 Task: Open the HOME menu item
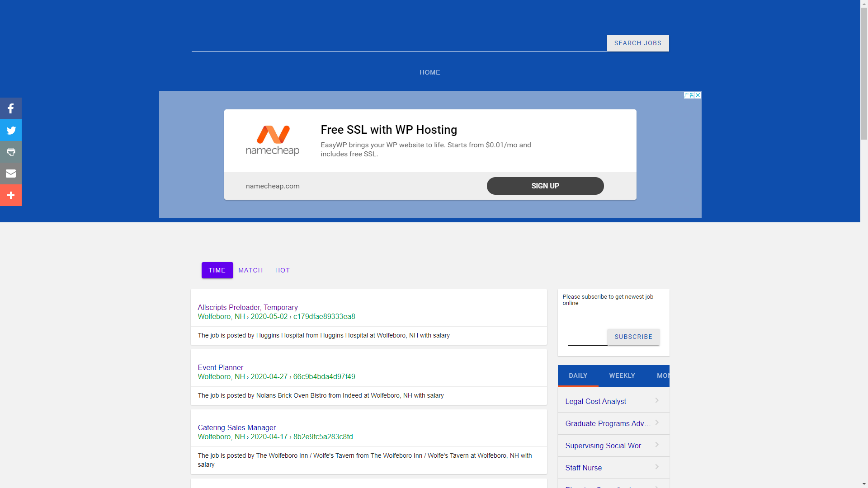coord(429,72)
